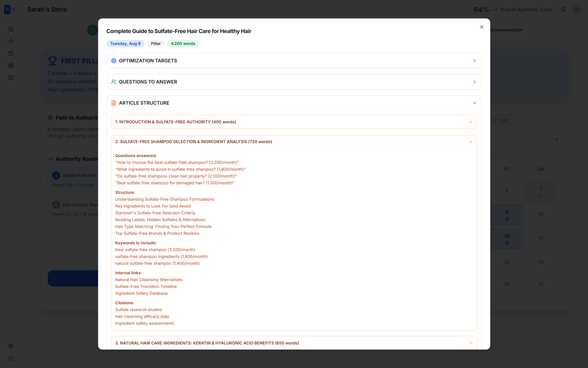Screen dimensions: 588x368
Task: Click "Starkhair's Sulfate-Free Selection Criteria" line
Action: [x=155, y=213]
